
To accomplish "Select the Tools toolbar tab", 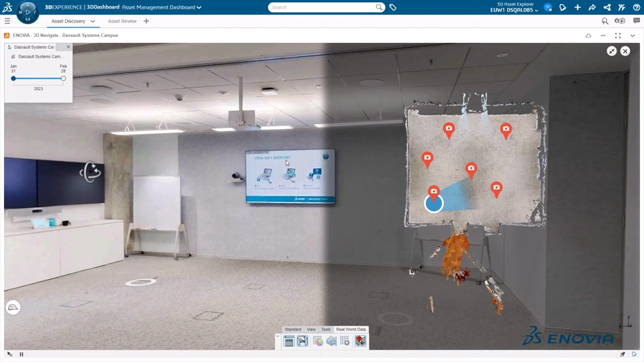I will pos(326,329).
